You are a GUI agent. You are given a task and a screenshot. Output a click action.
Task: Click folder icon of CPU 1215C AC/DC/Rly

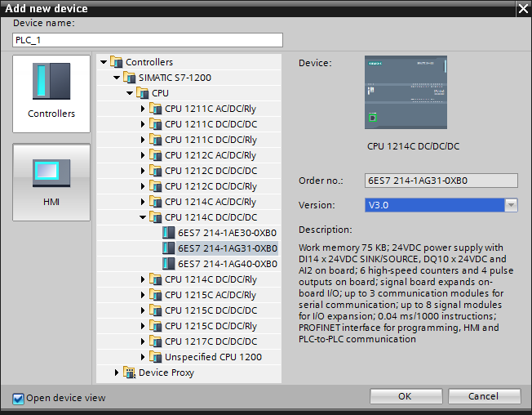coord(155,294)
